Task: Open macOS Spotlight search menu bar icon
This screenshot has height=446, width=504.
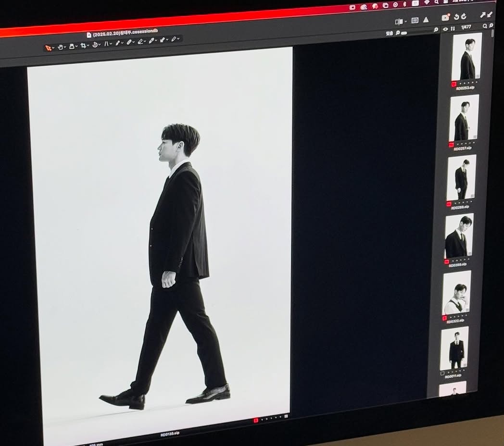Action: [437, 1]
